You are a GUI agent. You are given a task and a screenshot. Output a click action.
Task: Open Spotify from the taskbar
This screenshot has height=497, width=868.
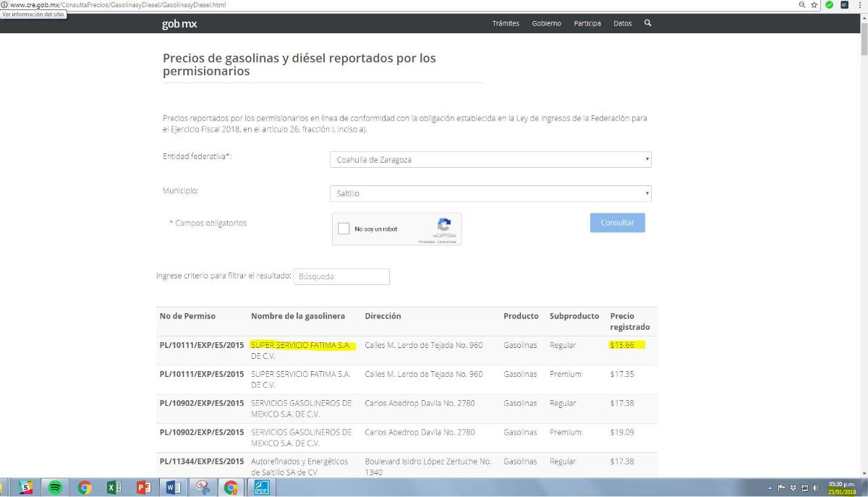(55, 488)
